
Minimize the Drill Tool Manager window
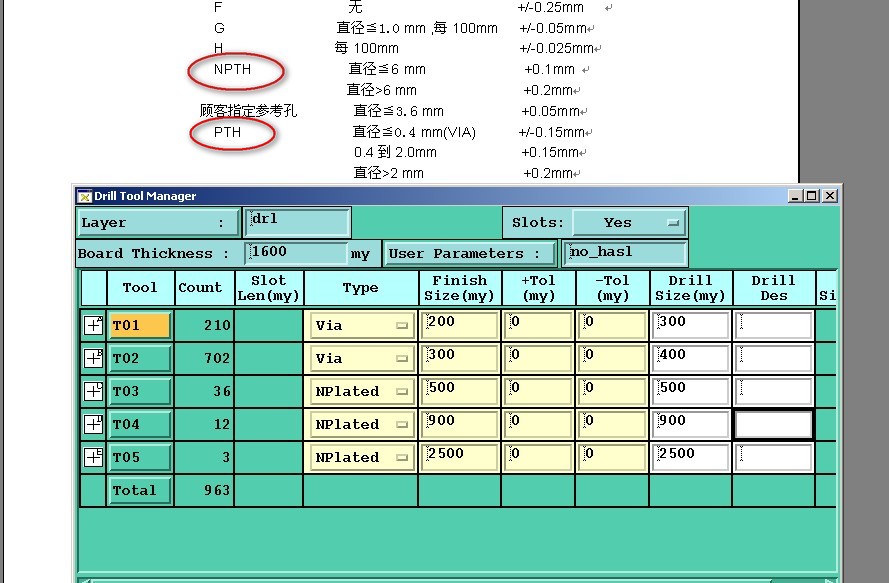click(795, 196)
